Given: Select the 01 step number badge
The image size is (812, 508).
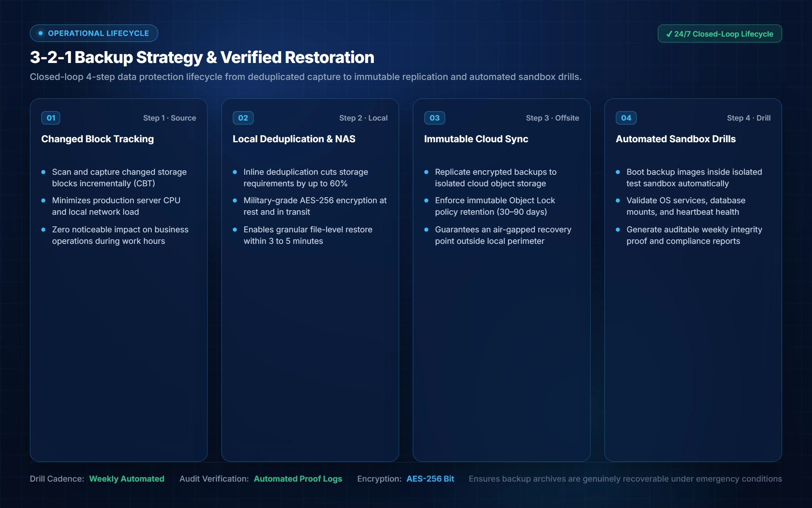Looking at the screenshot, I should coord(51,118).
